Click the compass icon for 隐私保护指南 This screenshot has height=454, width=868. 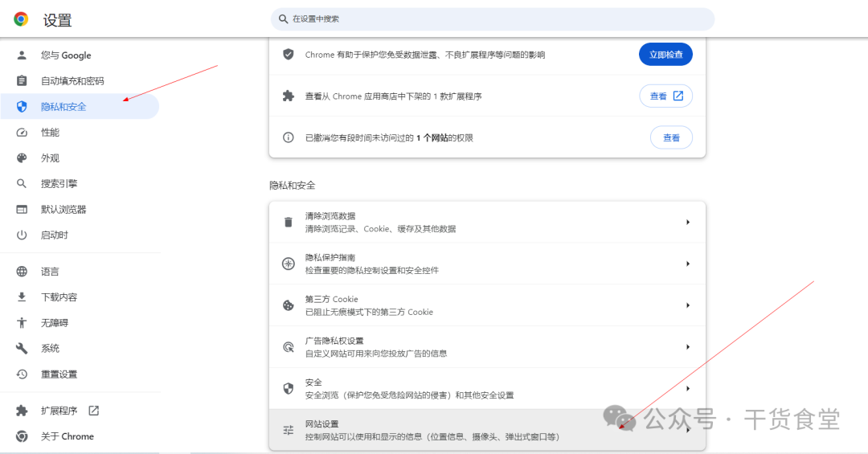click(x=288, y=264)
